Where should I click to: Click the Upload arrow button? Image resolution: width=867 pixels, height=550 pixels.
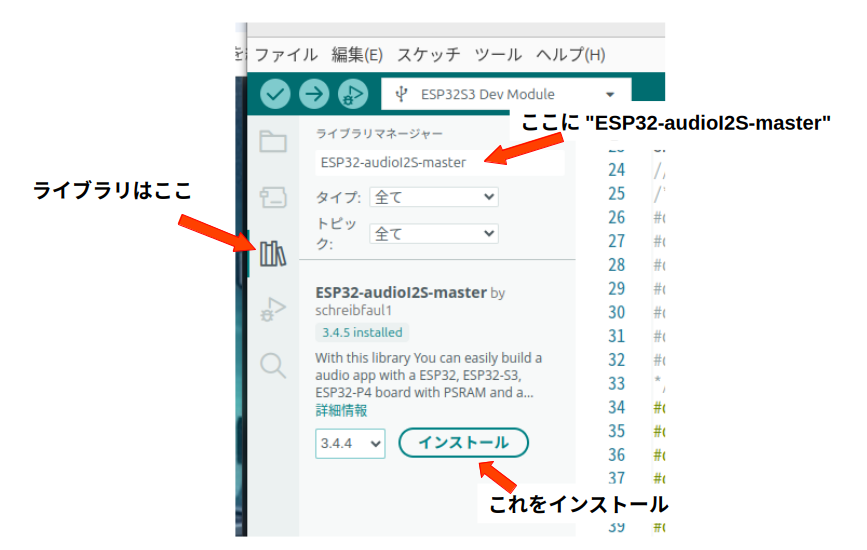click(314, 94)
